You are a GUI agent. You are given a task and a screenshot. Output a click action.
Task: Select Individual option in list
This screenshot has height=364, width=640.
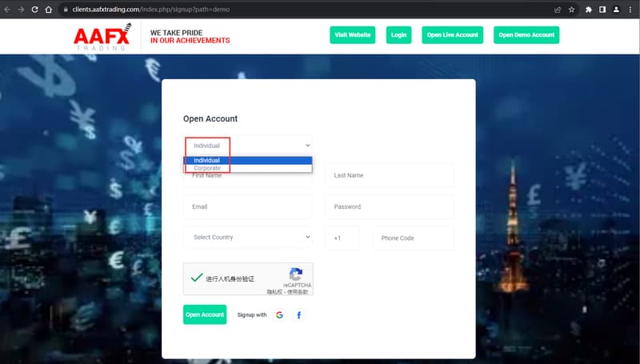coord(248,160)
